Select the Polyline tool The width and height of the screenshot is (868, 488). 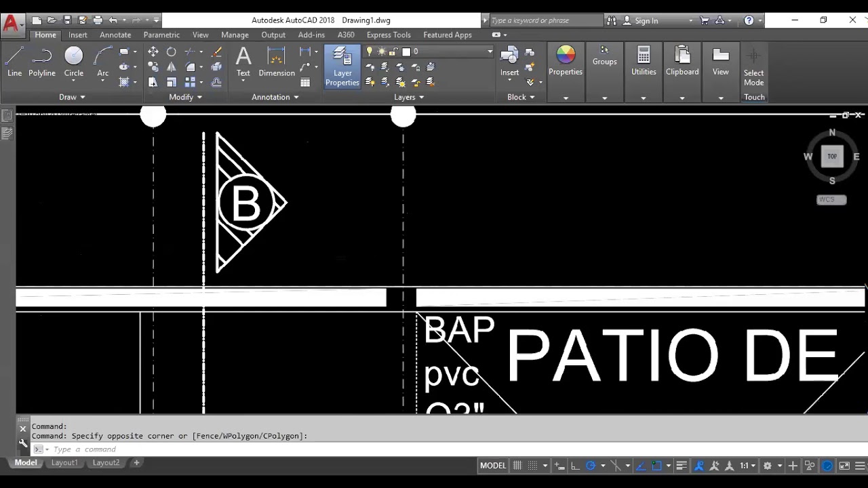pos(42,62)
